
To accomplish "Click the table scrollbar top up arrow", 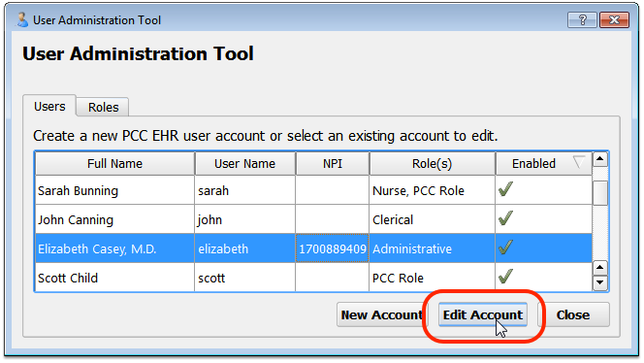I will pyautogui.click(x=600, y=159).
